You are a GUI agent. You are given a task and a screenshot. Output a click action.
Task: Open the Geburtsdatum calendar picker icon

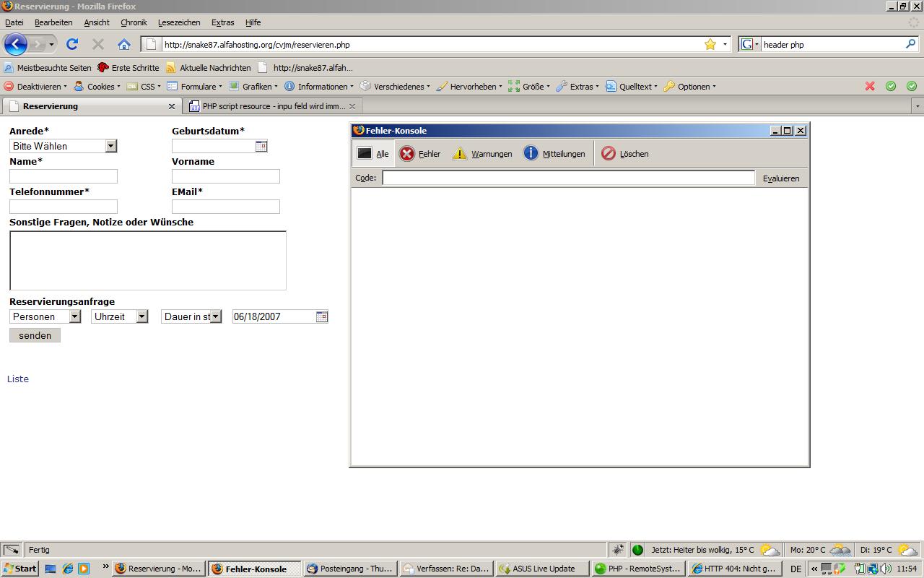coord(261,146)
